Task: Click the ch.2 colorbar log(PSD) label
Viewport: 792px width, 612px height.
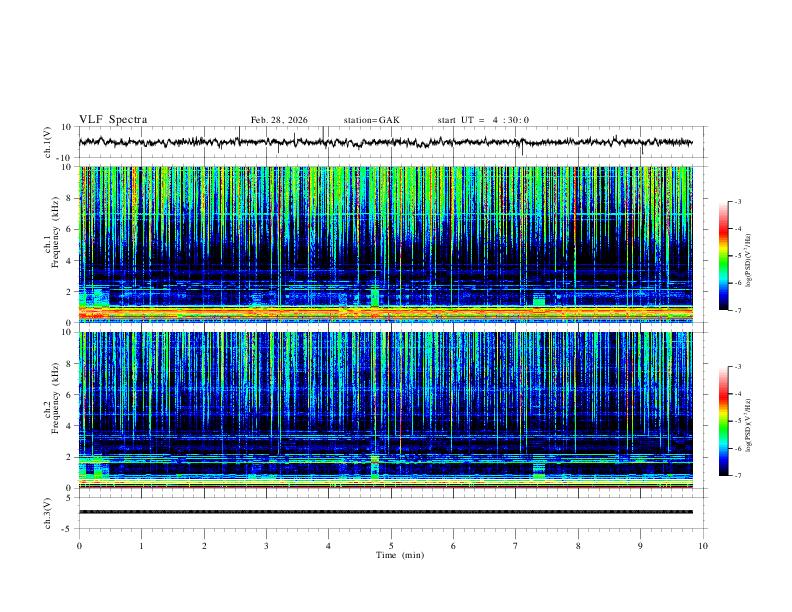Action: coord(749,425)
